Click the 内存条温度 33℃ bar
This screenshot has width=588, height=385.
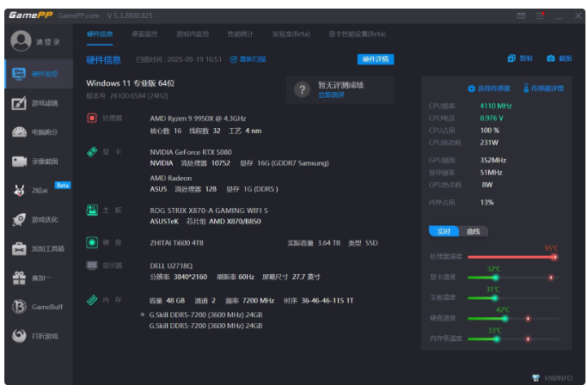tap(513, 339)
